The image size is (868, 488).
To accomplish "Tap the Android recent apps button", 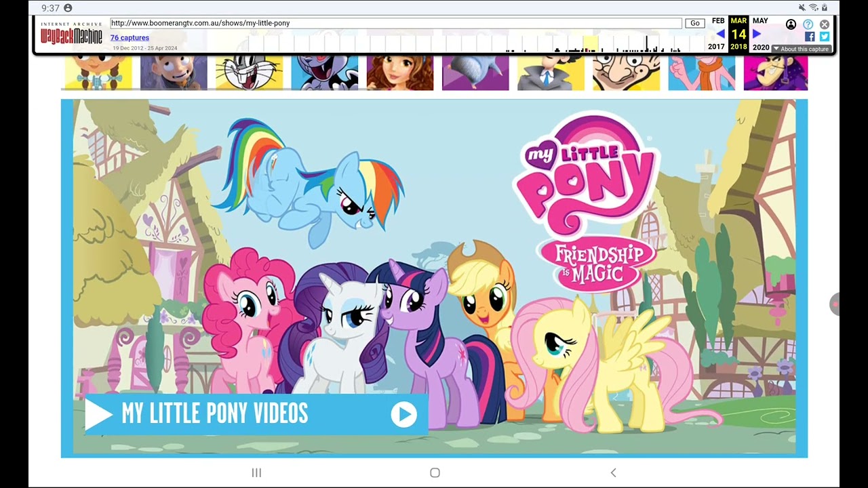I will tap(256, 472).
